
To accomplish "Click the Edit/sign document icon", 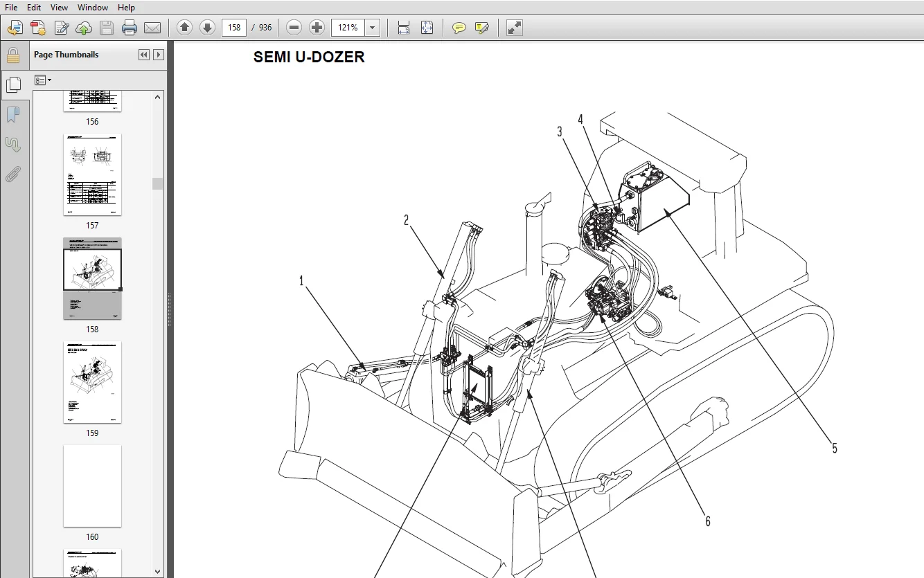I will pyautogui.click(x=61, y=28).
